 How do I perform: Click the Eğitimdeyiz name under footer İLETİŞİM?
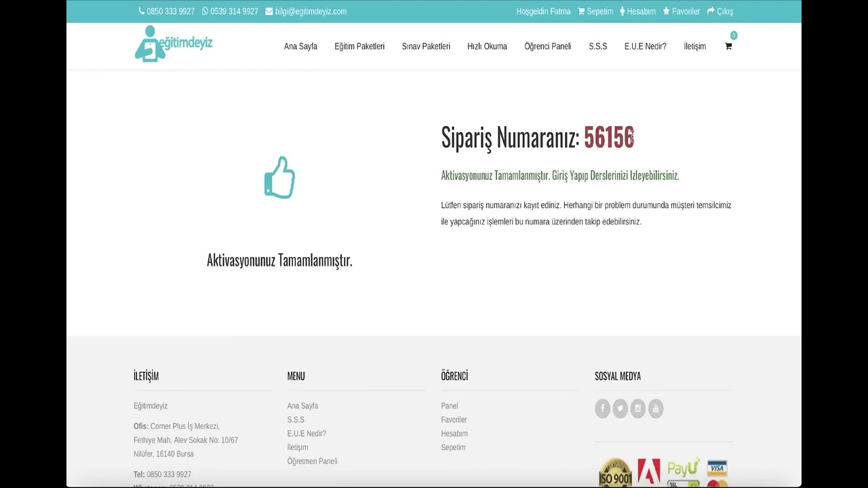[x=151, y=406]
